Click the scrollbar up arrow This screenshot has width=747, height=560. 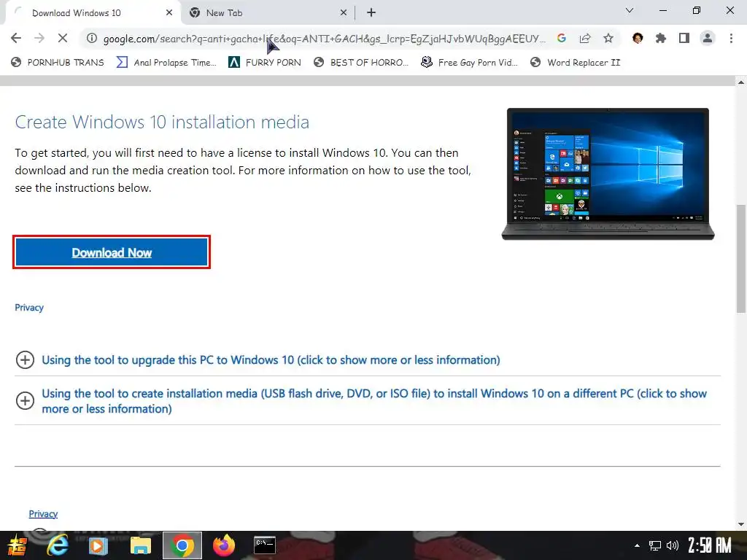click(741, 82)
